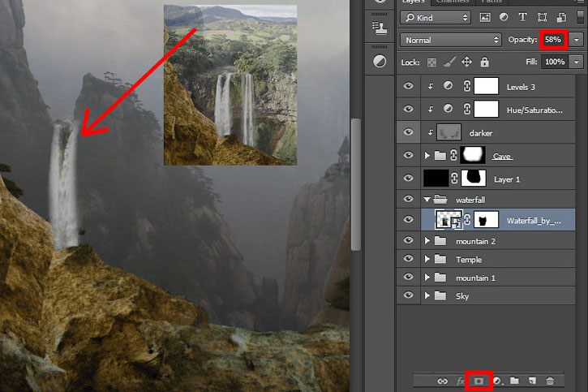
Task: Collapse the waterfall group
Action: click(x=427, y=200)
